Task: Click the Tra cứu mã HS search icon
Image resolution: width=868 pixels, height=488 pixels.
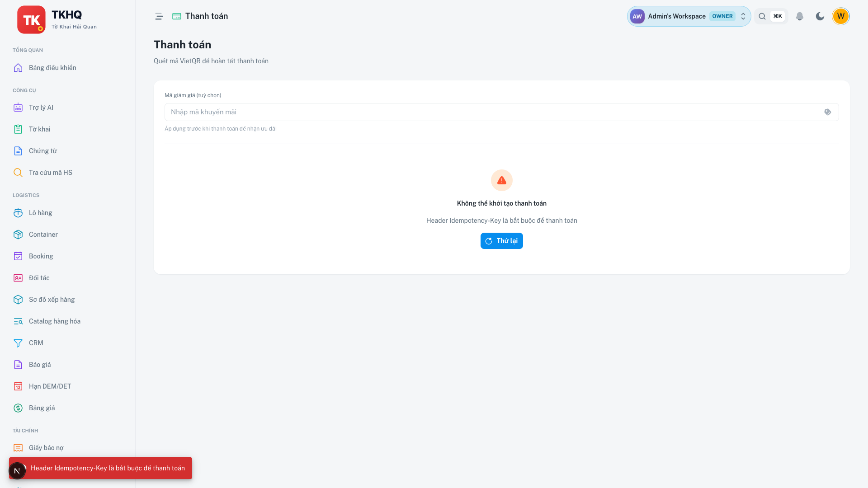Action: click(x=18, y=173)
